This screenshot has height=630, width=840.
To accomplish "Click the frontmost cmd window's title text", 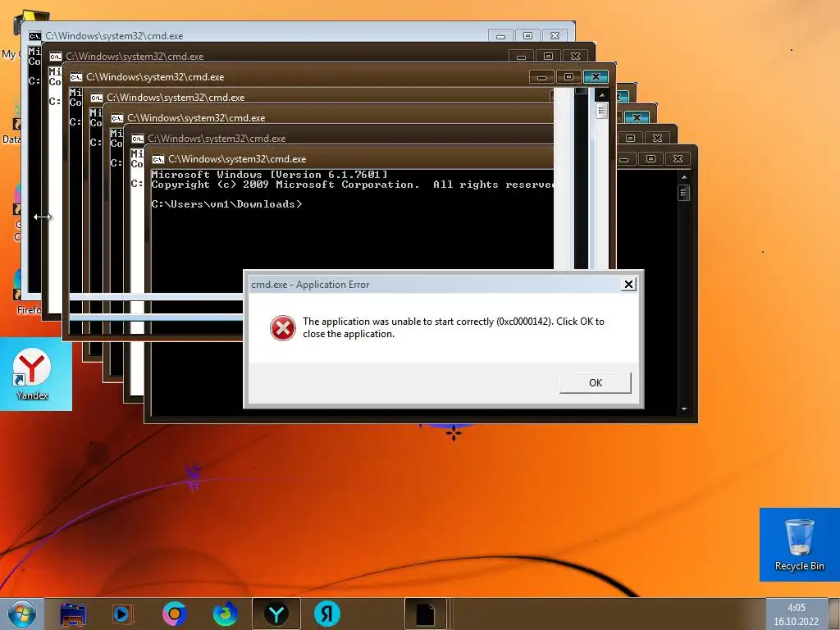I will tap(237, 159).
